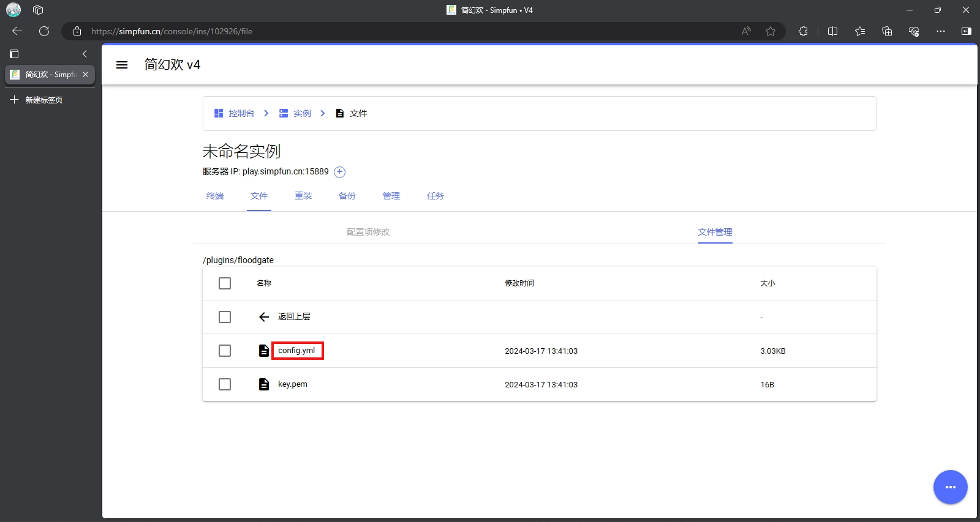Viewport: 980px width, 522px height.
Task: Click the return to parent arrow icon
Action: pos(264,317)
